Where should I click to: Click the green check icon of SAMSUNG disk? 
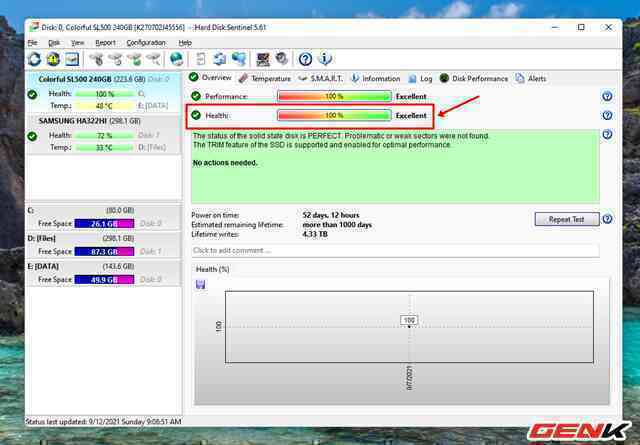click(33, 136)
